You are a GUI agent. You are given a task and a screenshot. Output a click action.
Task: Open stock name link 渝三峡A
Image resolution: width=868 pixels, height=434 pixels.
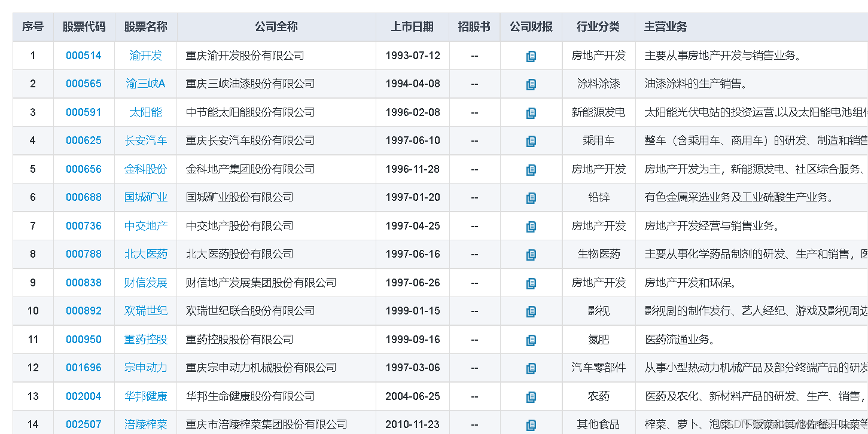146,84
